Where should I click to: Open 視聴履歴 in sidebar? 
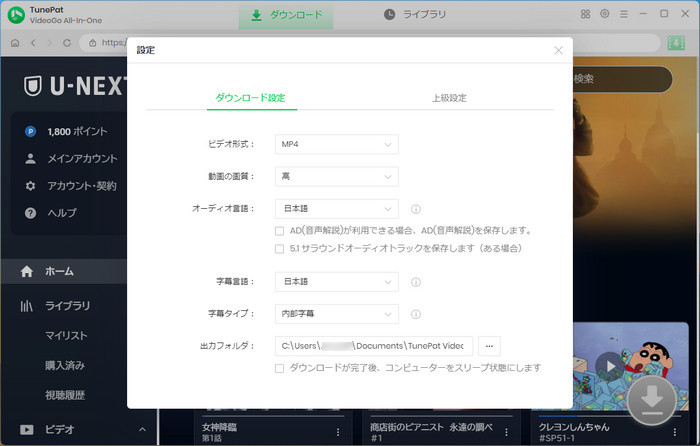tap(65, 395)
